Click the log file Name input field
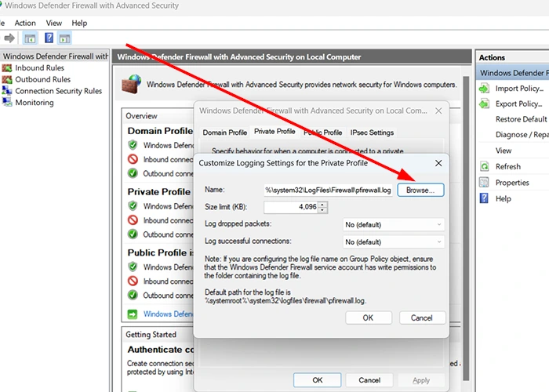 click(x=328, y=190)
